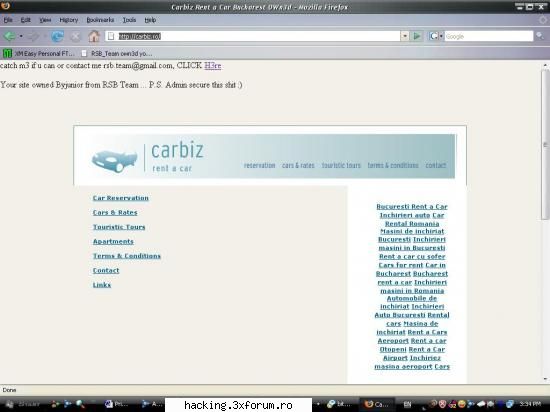Click the EN language indicator in taskbar
The image size is (550, 412).
tap(407, 404)
